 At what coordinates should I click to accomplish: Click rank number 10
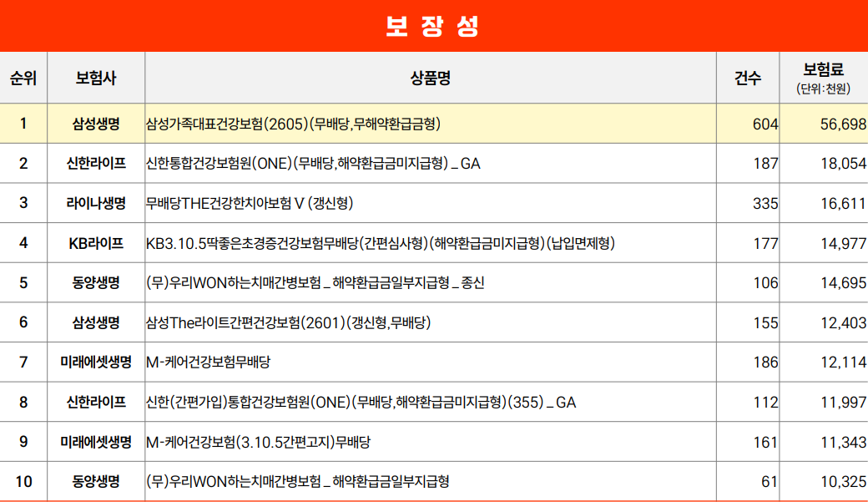tap(23, 481)
